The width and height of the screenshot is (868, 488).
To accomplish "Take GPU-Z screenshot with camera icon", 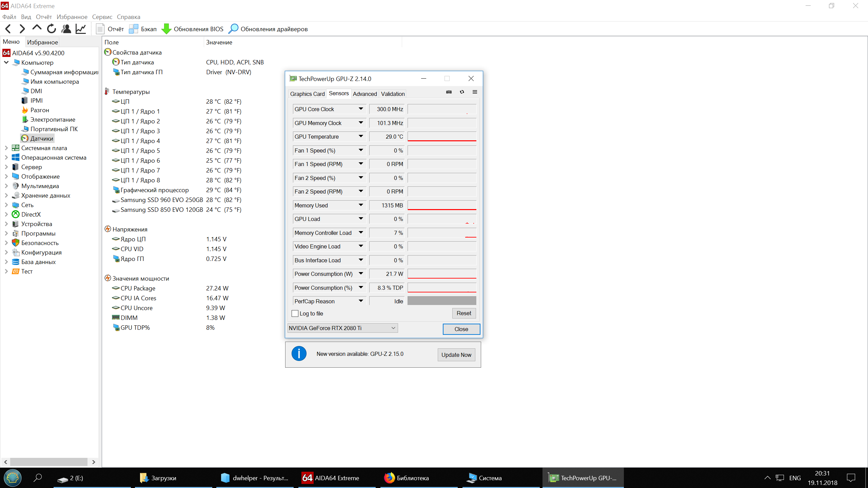I will pyautogui.click(x=449, y=92).
